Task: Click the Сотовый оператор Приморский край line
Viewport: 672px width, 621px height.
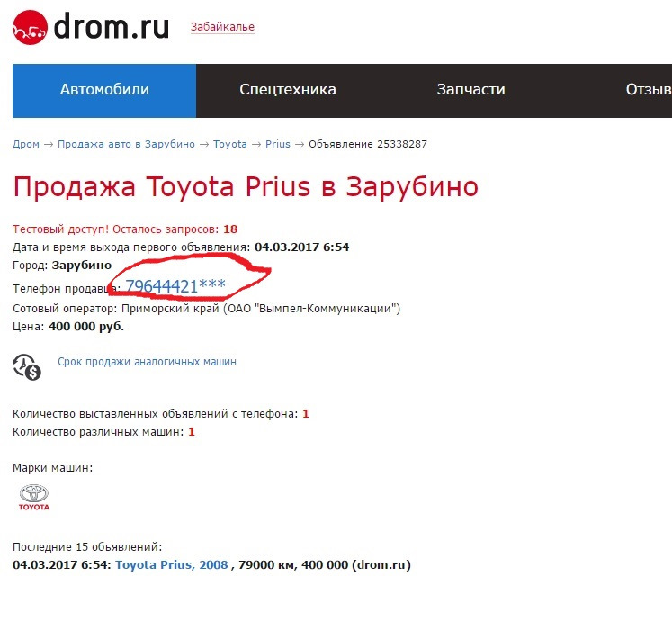Action: (206, 309)
